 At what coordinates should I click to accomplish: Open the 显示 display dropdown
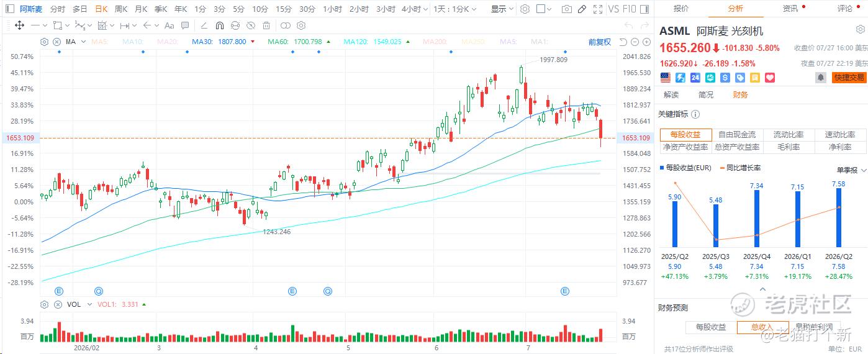coord(502,9)
